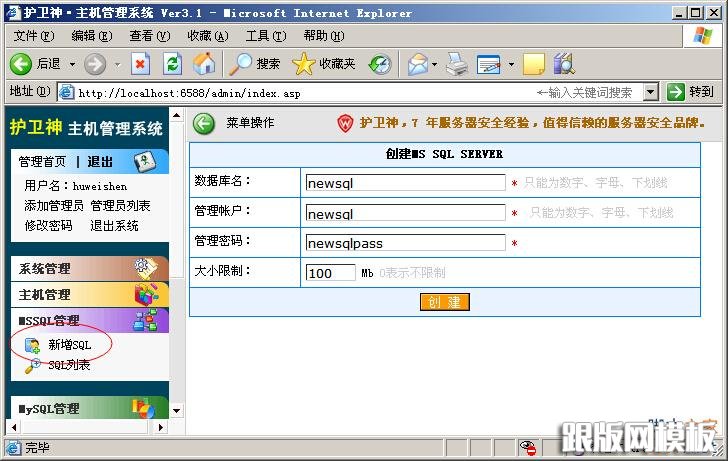Click the privacy eye icon in status bar
Image resolution: width=728 pixels, height=461 pixels.
click(x=528, y=448)
